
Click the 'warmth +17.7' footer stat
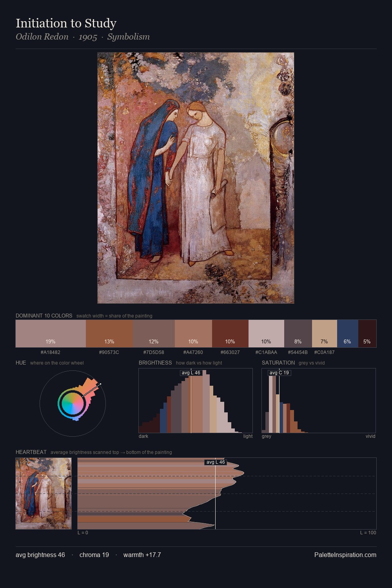142,555
